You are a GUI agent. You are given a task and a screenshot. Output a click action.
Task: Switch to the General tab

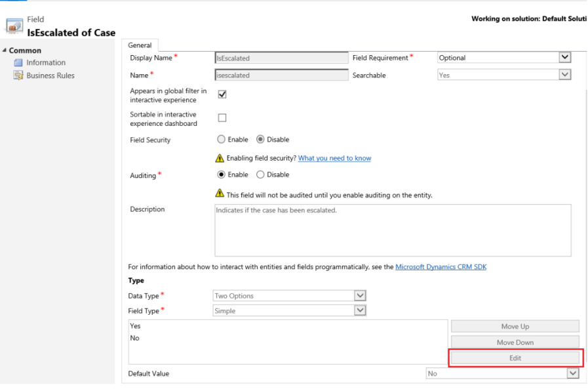[x=140, y=45]
